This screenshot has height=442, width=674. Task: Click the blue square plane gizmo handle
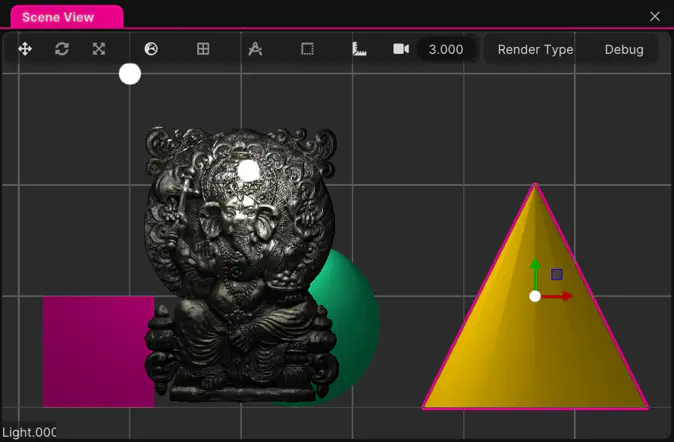(x=557, y=274)
